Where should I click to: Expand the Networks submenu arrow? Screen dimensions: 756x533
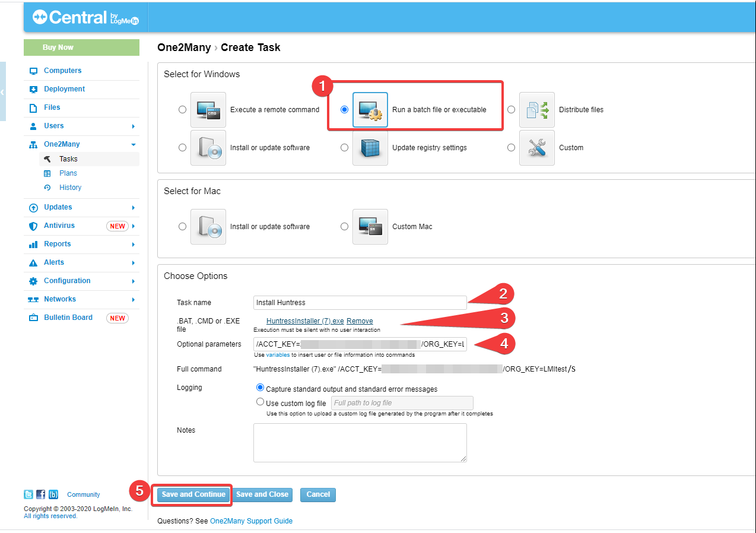134,300
